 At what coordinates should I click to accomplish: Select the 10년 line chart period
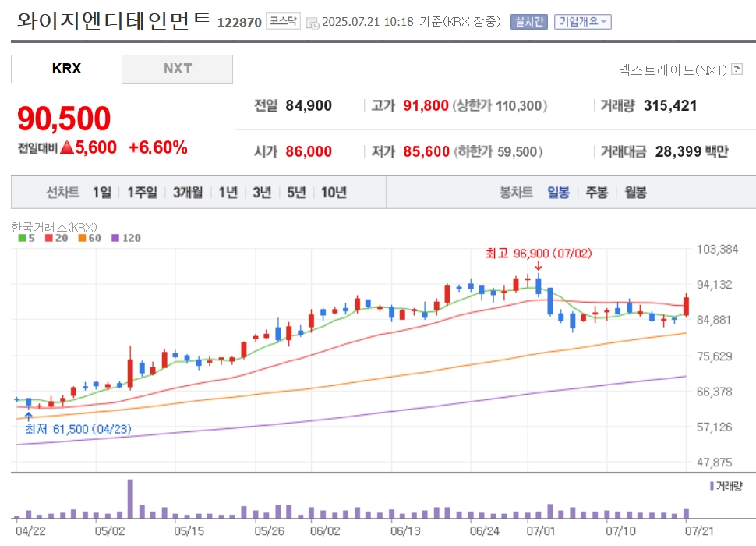pos(334,193)
